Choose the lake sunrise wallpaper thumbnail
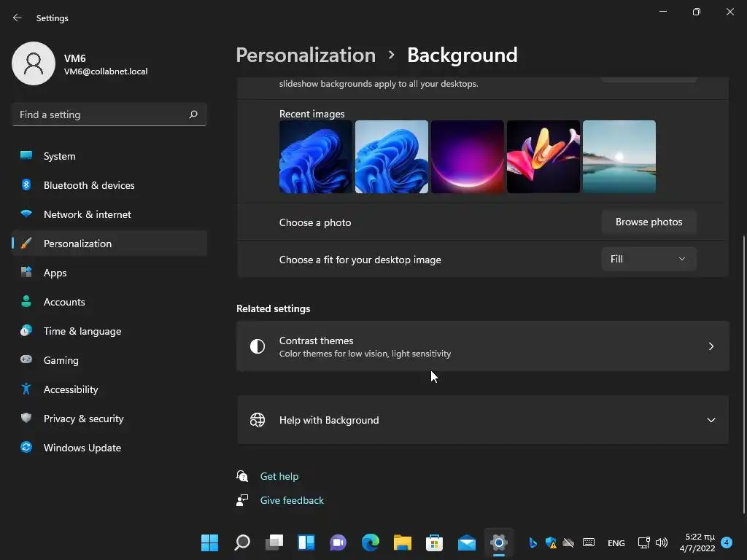The height and width of the screenshot is (560, 747). click(x=619, y=157)
